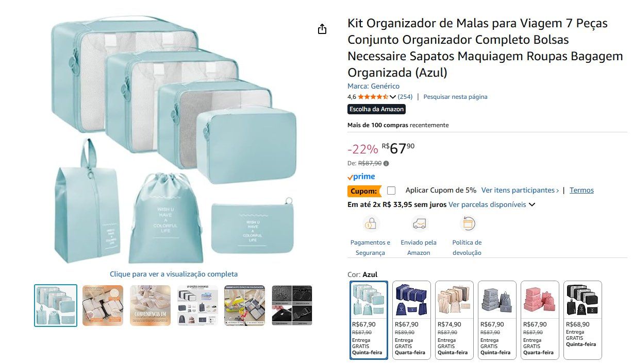Click the Enviado pela Amazon truck icon
Viewport: 632px width, 364px height.
pyautogui.click(x=420, y=223)
